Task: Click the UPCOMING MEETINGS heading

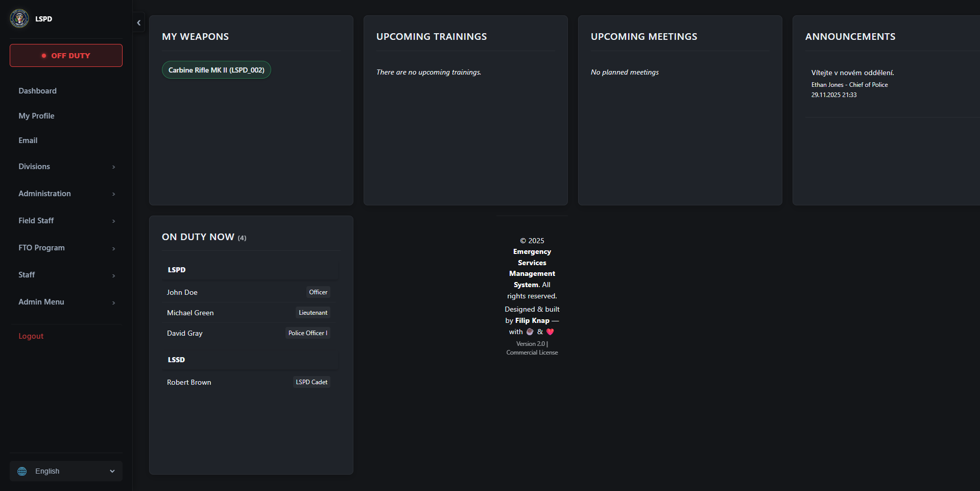Action: (x=644, y=37)
